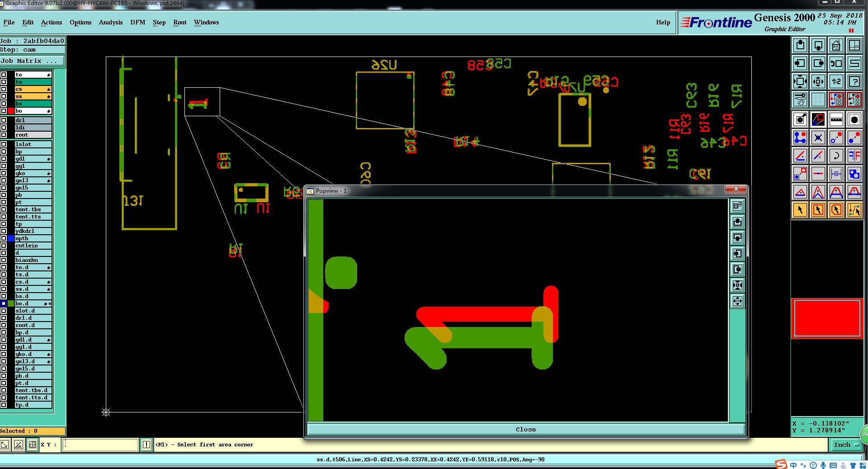Click the pan down arrow icon
Image resolution: width=868 pixels, height=469 pixels.
point(818,45)
